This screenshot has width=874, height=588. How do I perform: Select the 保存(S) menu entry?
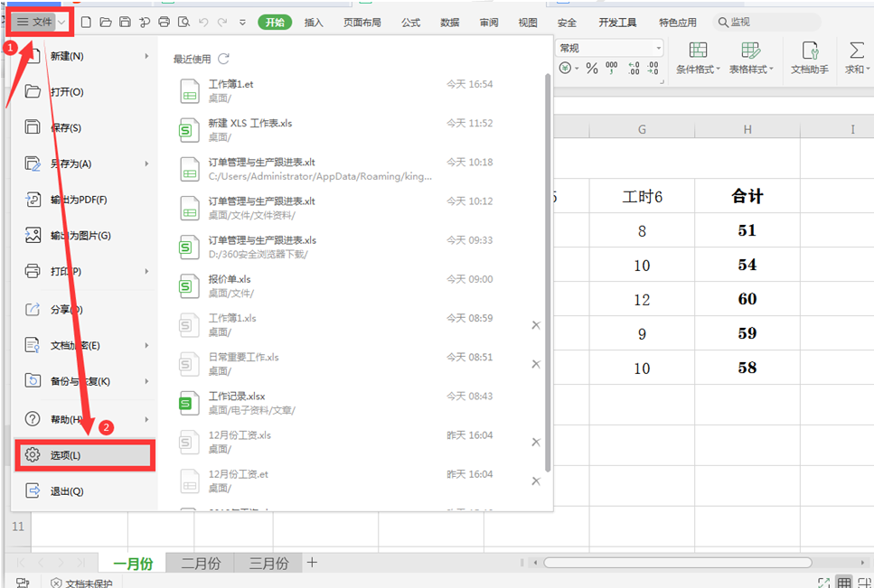tap(84, 127)
